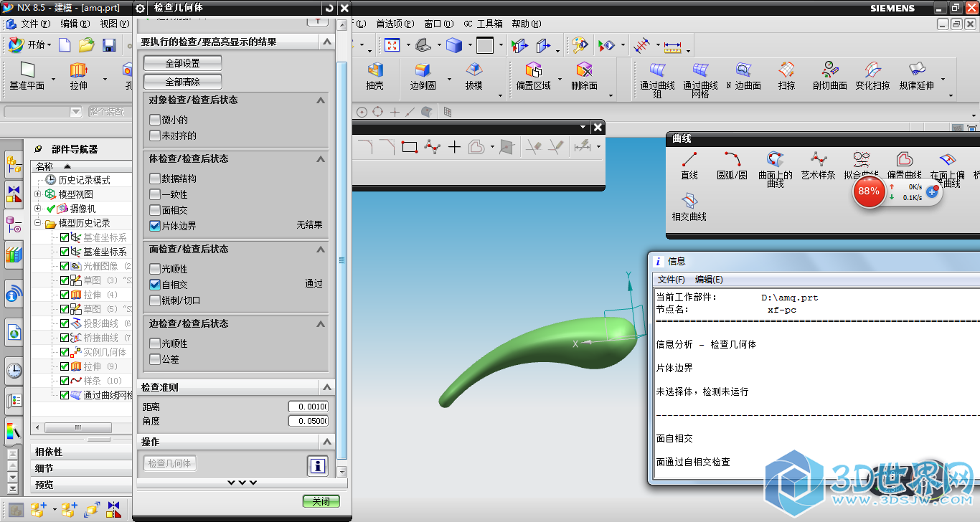
Task: Collapse the 边检查/检查后状态 section
Action: tap(320, 324)
